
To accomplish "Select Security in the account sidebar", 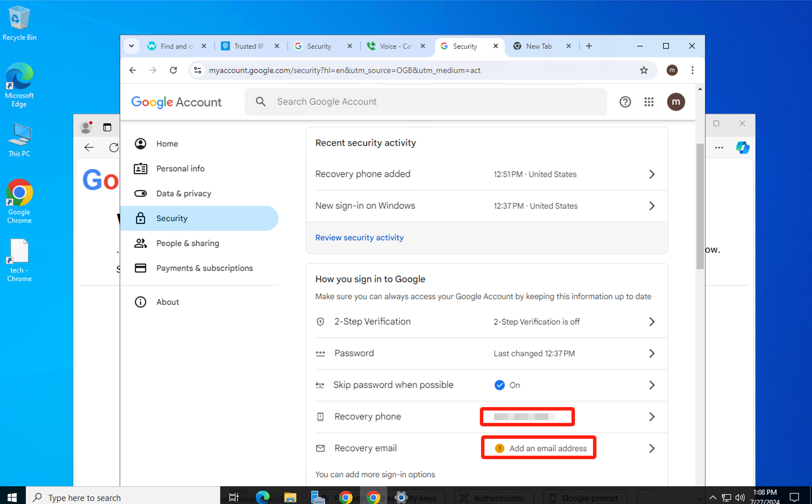I will (x=199, y=218).
